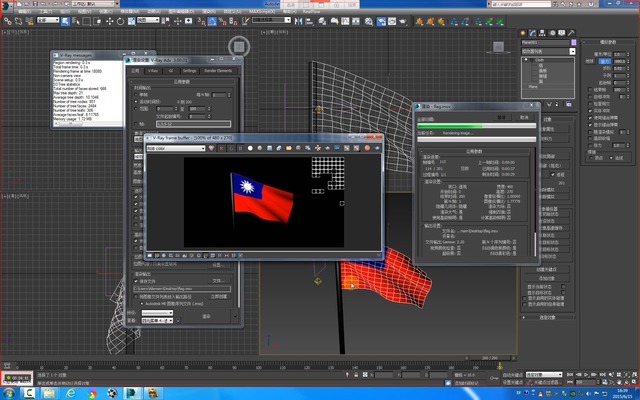The image size is (640, 400).
Task: Click the Select Object tool
Action: point(65,21)
